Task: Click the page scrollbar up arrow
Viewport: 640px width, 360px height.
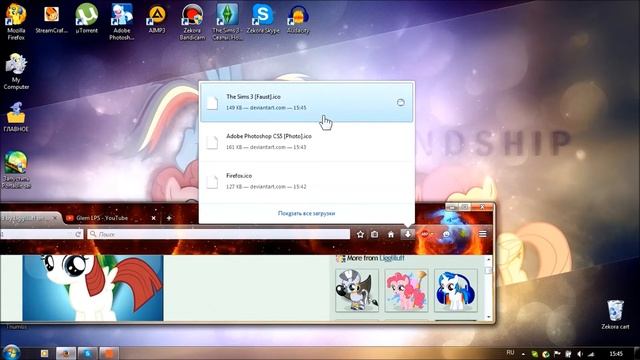Action: click(488, 260)
